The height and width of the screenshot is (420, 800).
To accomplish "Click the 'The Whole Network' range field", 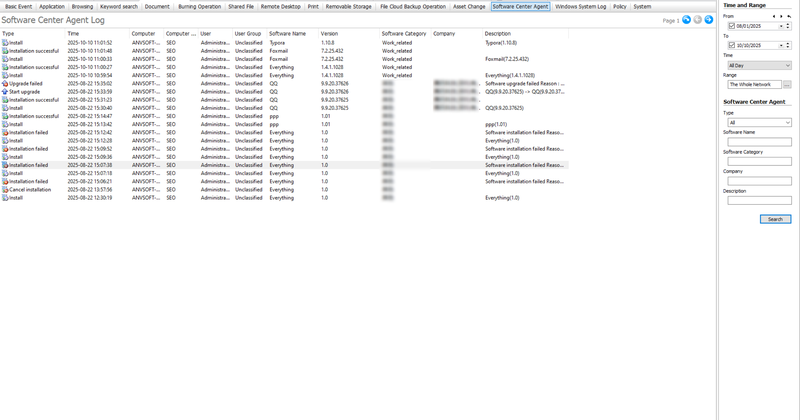I will [x=755, y=85].
